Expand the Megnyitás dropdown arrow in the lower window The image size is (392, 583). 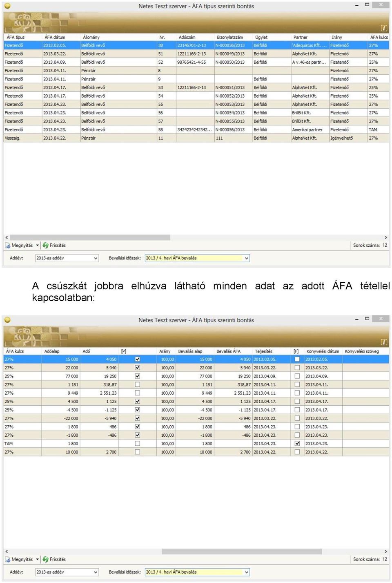point(37,559)
